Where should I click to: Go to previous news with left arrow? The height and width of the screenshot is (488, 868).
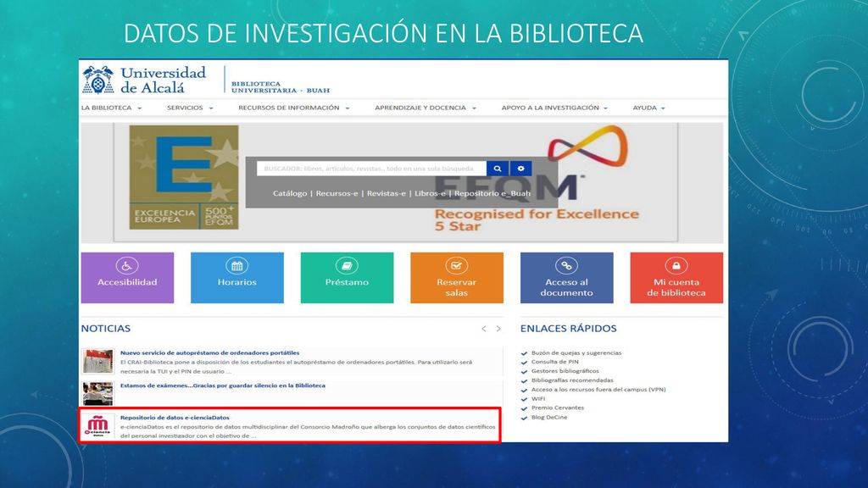coord(484,329)
